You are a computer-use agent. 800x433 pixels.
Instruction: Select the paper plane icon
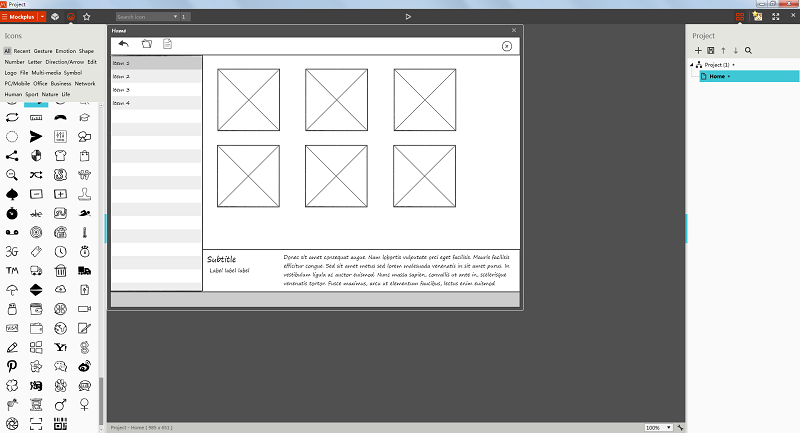[36, 136]
